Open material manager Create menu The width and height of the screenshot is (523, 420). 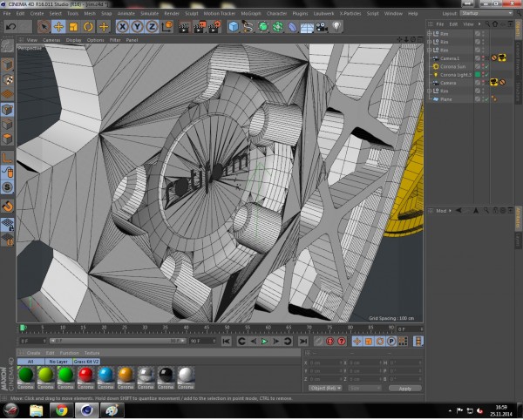pos(33,353)
